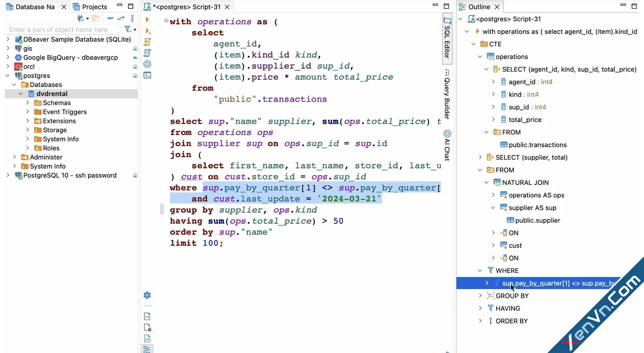
Task: Select public.supplier in Outline
Action: [x=537, y=220]
